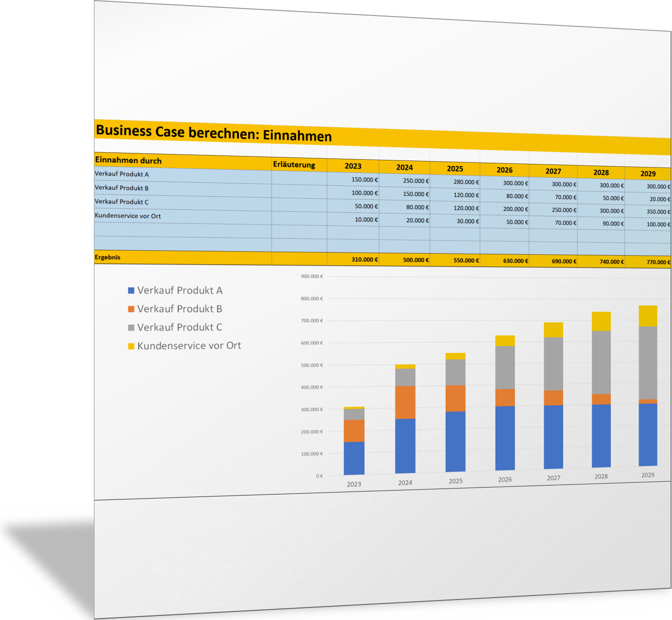Select the 'Verkauf Produkt B' table row label
Viewport: 672px width, 620px height.
coord(122,188)
